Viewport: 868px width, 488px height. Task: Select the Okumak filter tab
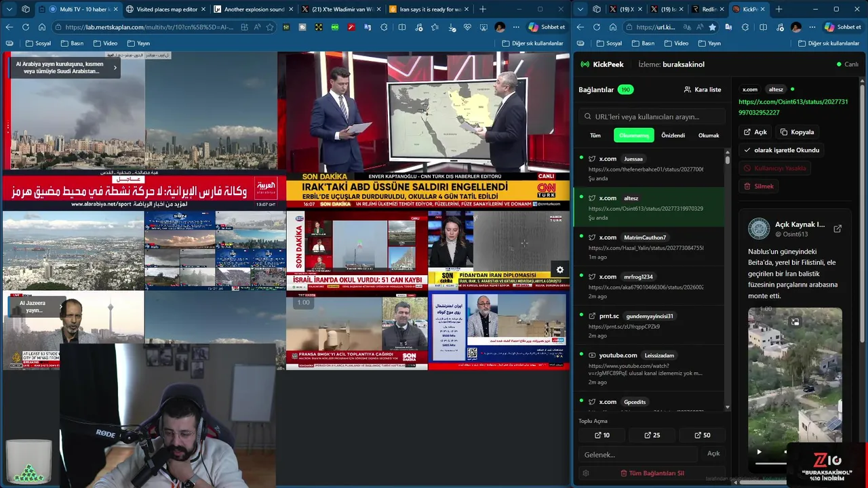709,136
